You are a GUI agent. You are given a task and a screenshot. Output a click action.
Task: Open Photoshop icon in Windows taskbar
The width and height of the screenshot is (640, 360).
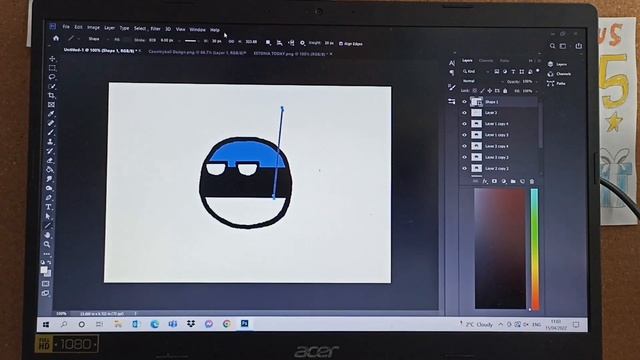[244, 323]
